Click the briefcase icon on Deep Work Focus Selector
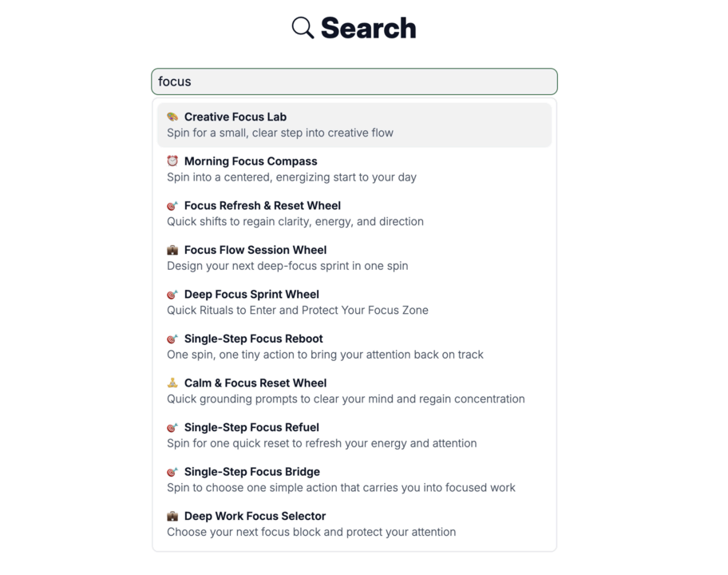The image size is (728, 575). pos(172,516)
